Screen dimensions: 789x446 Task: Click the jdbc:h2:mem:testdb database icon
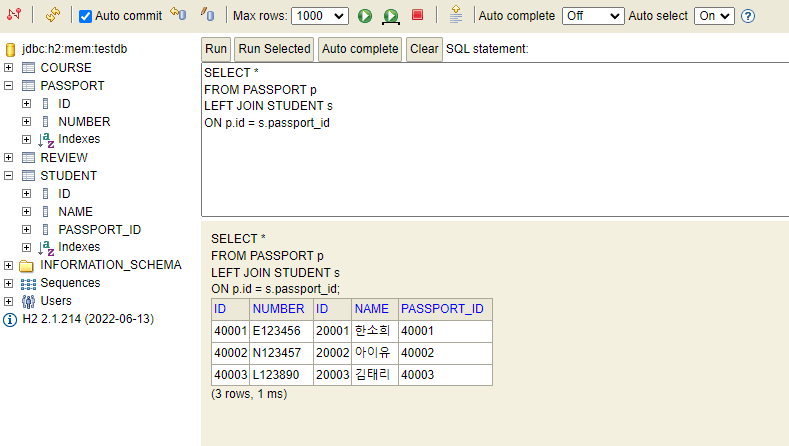tap(10, 49)
